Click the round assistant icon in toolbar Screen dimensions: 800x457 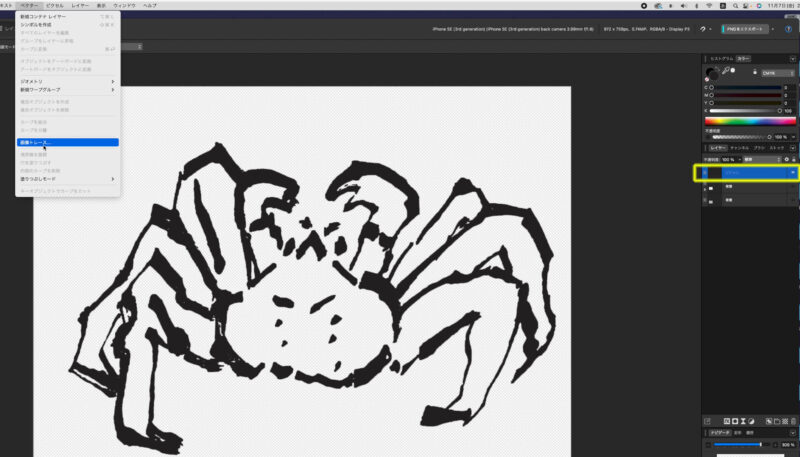[x=788, y=29]
